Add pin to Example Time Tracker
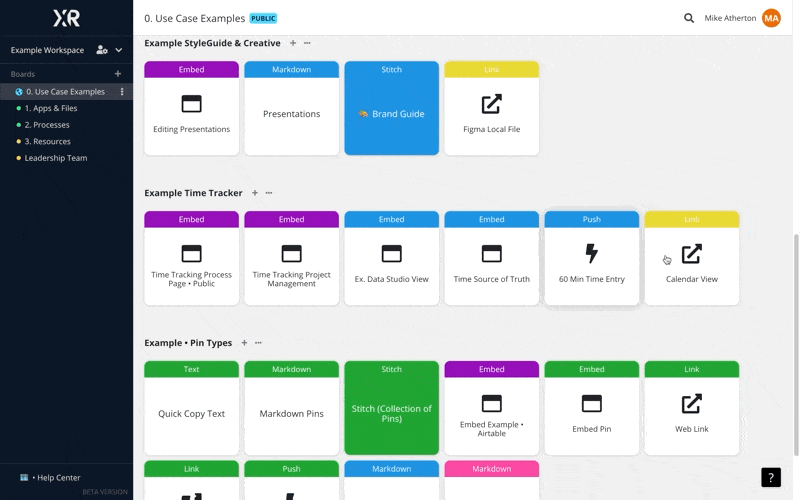800x500 pixels. tap(255, 193)
